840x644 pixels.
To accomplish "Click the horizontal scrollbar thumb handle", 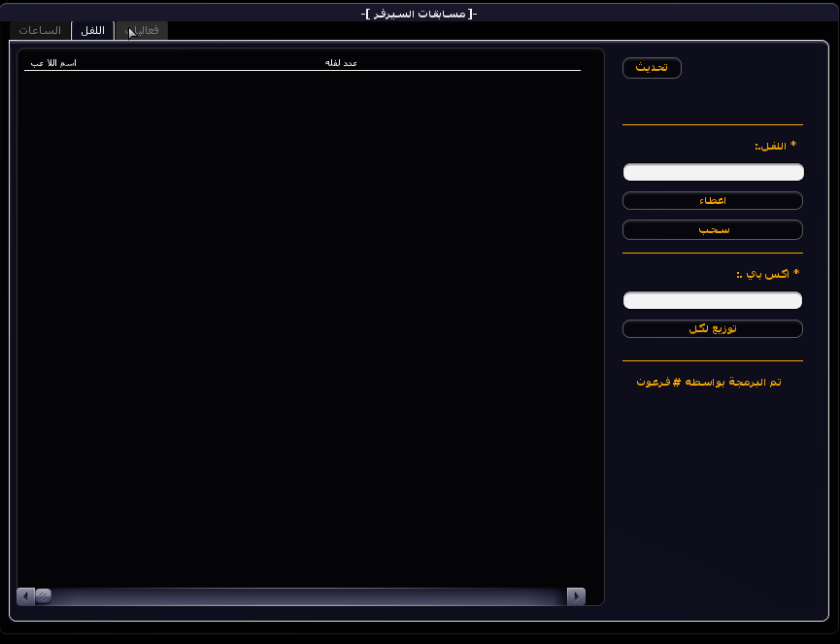I will [x=43, y=595].
